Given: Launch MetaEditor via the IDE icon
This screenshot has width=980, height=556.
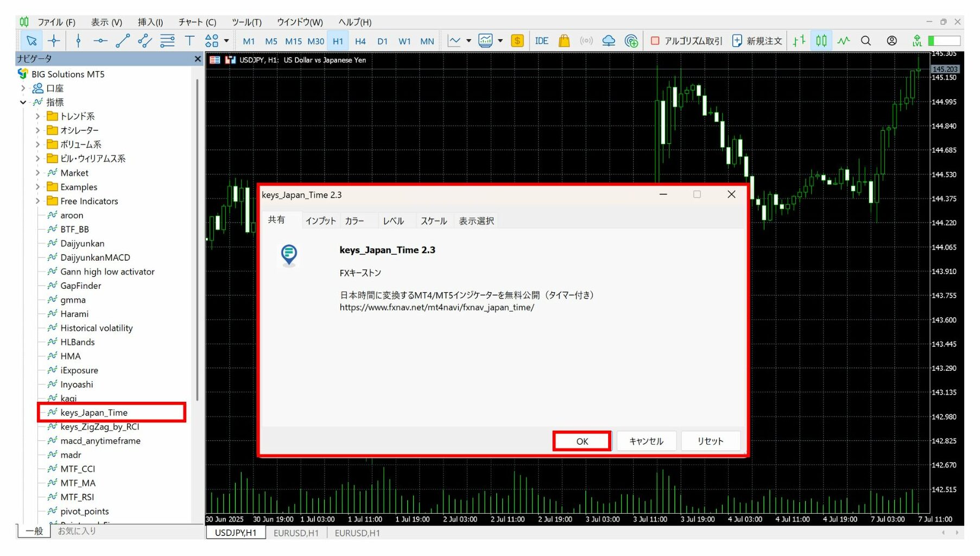Looking at the screenshot, I should tap(541, 40).
